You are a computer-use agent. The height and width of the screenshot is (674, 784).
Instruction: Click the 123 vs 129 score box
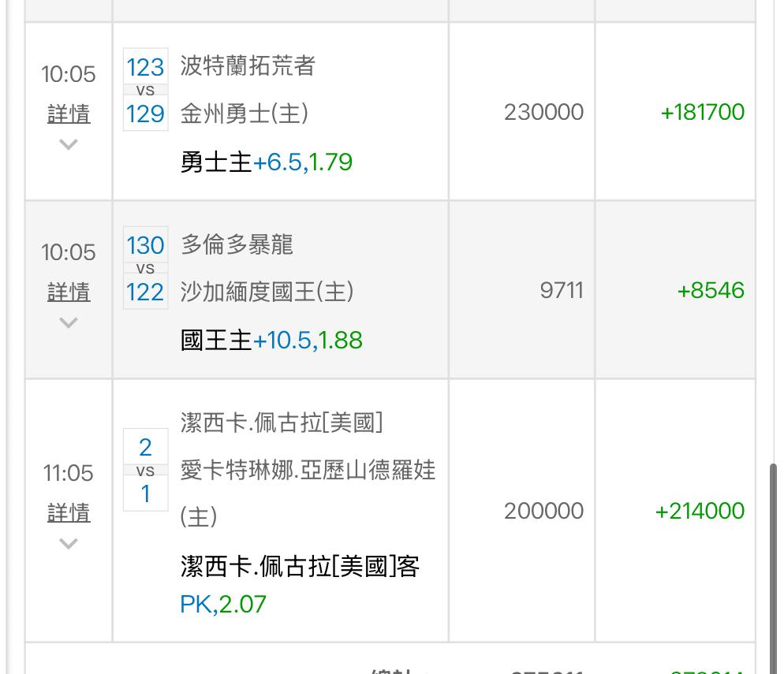pos(145,91)
